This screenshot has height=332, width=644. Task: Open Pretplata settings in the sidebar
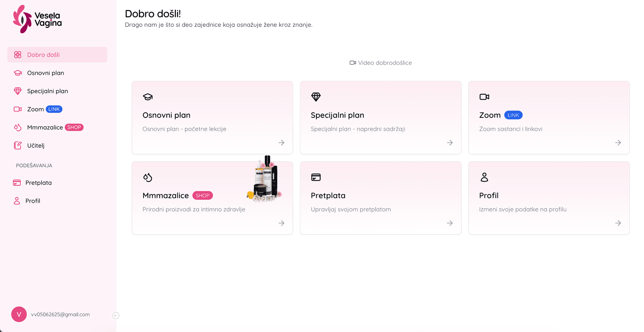coord(38,183)
